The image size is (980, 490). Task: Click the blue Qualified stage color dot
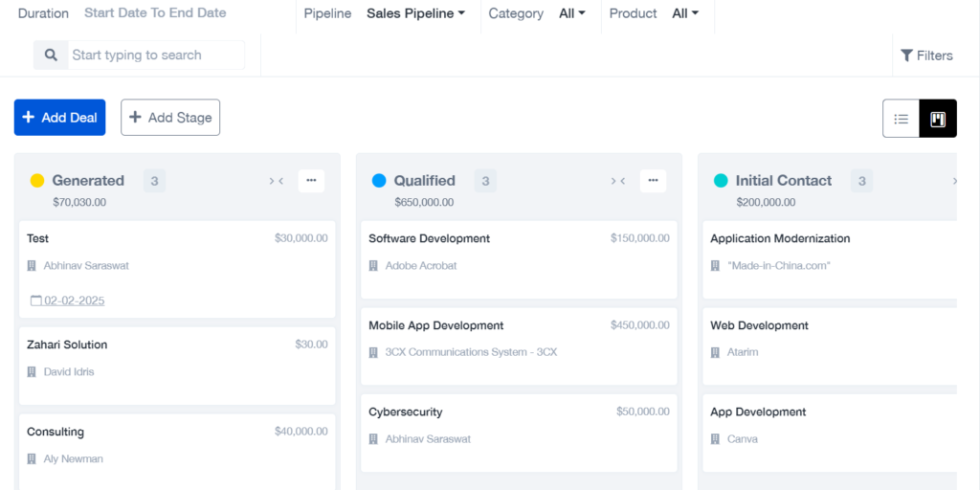[x=379, y=181]
